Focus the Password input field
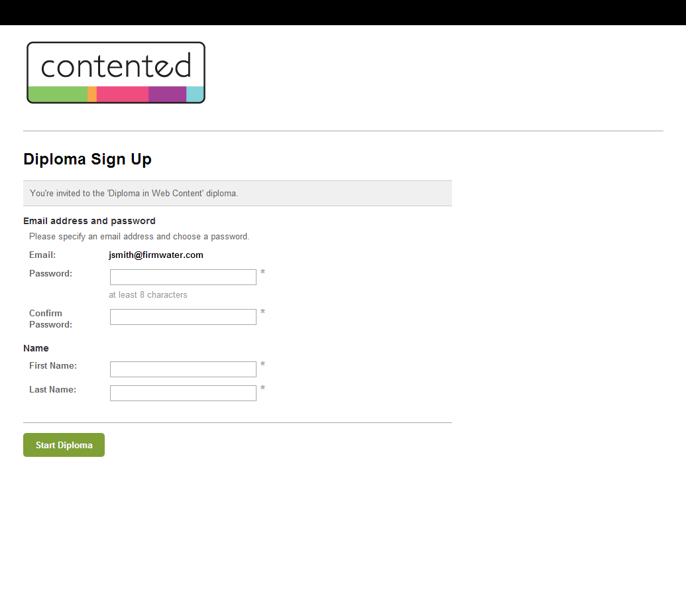 [x=183, y=277]
